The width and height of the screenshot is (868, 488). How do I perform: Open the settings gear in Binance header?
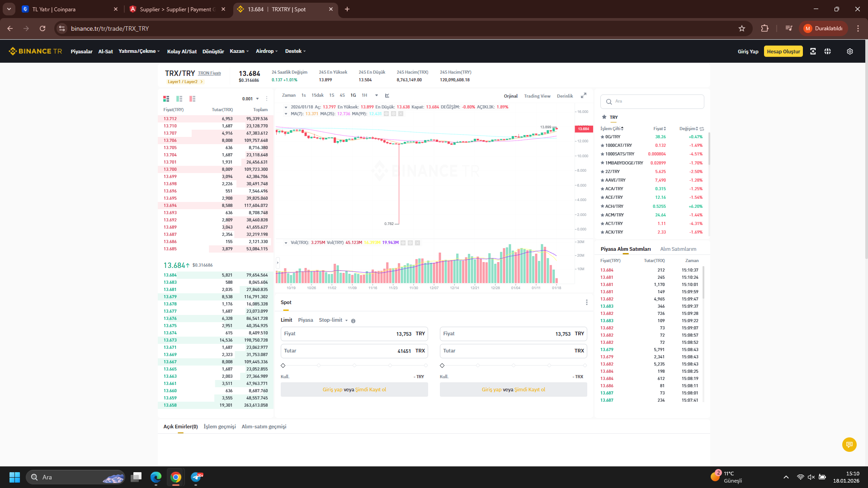point(850,52)
